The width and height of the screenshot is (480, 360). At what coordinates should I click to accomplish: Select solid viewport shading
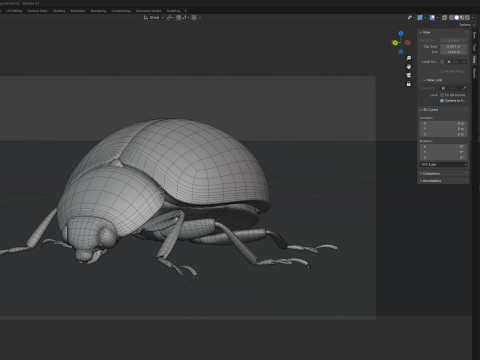coord(457,18)
